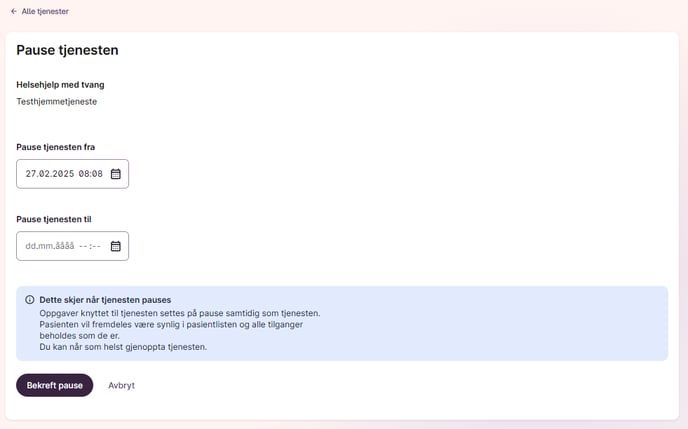
Task: Select the minute segment of the from time
Action: point(97,174)
